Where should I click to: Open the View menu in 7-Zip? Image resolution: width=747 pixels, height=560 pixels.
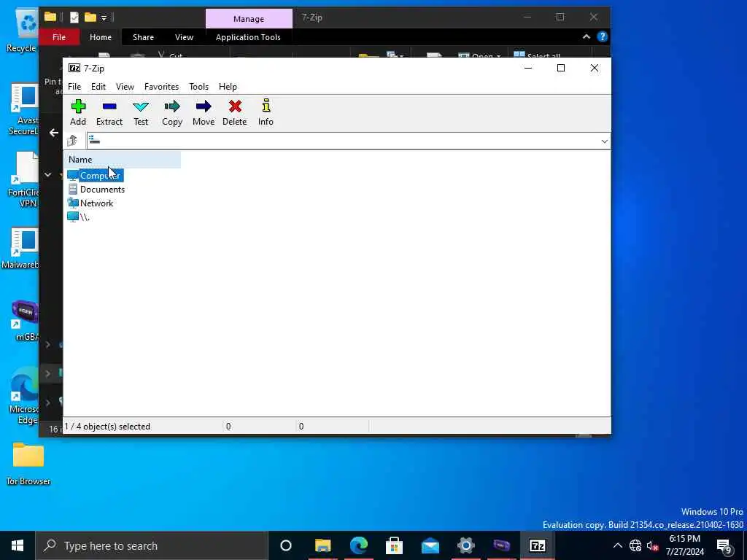125,87
